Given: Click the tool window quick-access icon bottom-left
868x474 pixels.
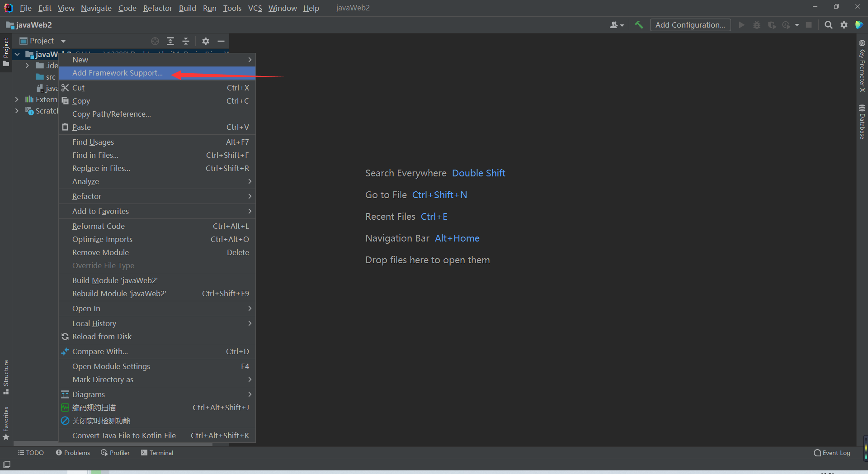Looking at the screenshot, I should [7, 465].
